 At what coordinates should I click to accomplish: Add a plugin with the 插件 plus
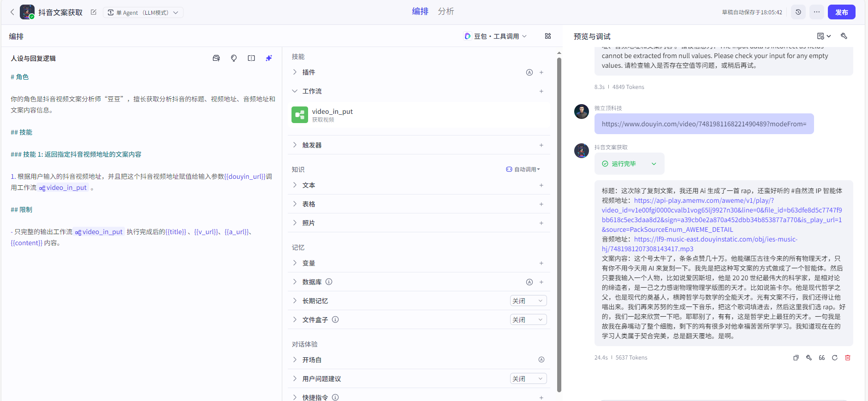coord(541,72)
